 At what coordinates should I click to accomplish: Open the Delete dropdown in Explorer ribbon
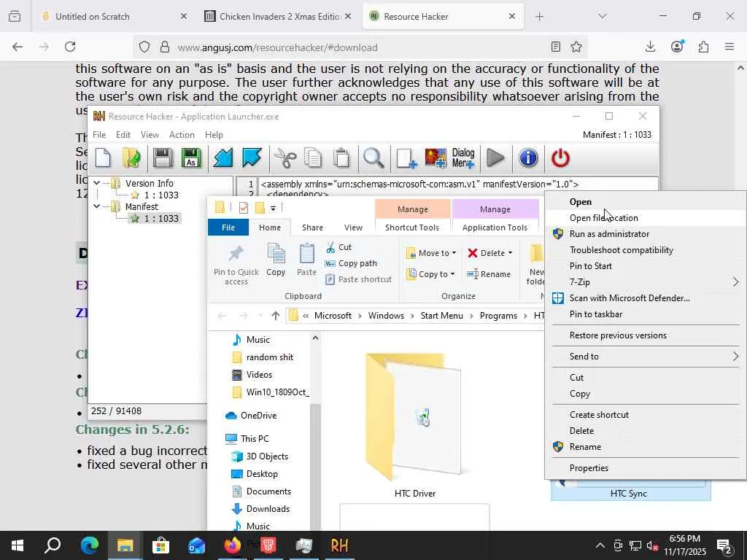490,253
